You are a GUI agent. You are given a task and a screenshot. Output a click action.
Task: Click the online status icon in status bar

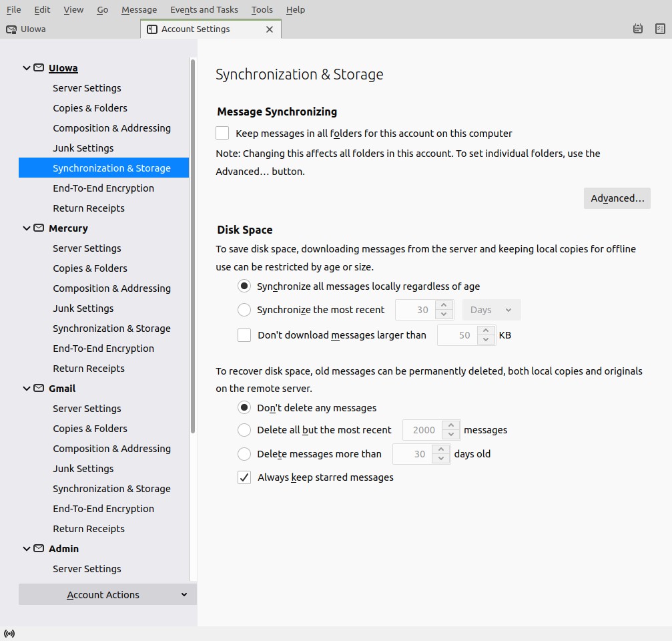pyautogui.click(x=9, y=633)
